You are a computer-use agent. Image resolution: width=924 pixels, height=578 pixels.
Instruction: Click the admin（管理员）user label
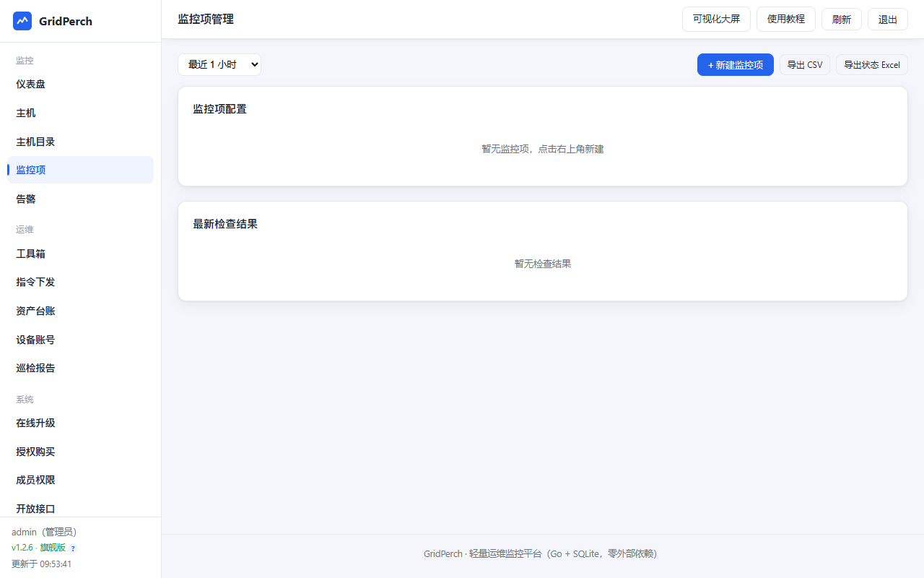coord(44,532)
